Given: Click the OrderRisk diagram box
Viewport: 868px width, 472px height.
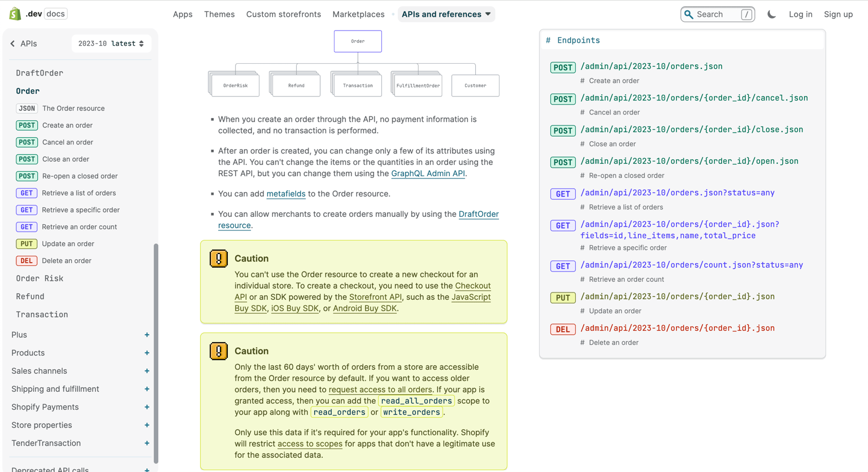Looking at the screenshot, I should pyautogui.click(x=235, y=85).
